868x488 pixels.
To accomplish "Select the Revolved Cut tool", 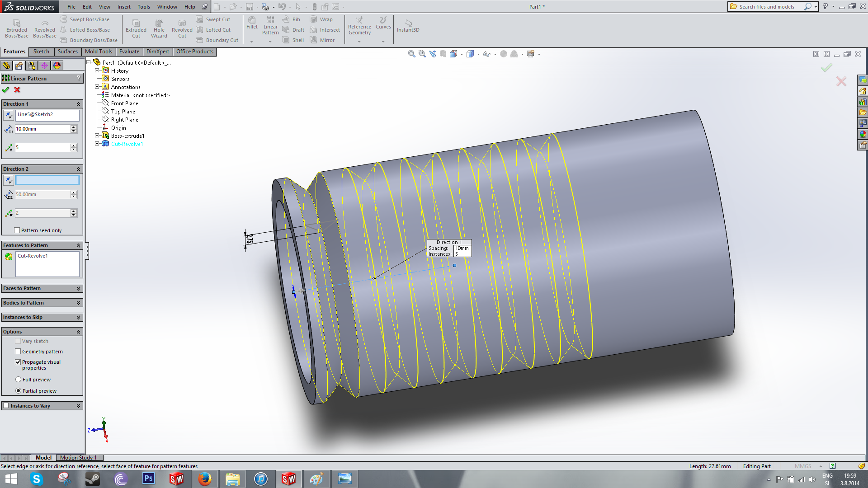I will coord(182,28).
